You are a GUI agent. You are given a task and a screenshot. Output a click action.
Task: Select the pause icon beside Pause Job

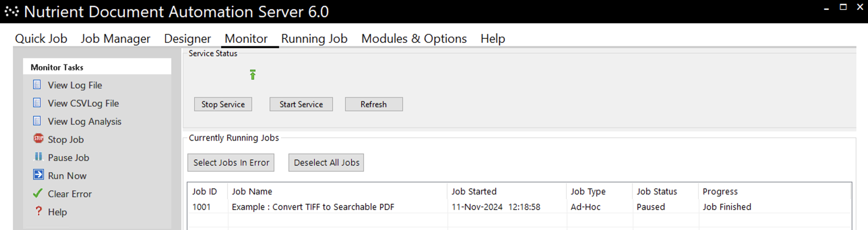coord(38,157)
